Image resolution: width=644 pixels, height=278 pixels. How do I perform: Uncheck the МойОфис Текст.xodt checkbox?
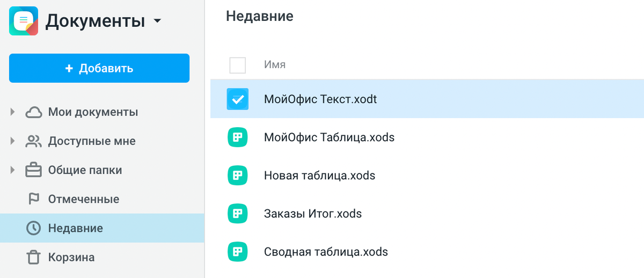[237, 99]
